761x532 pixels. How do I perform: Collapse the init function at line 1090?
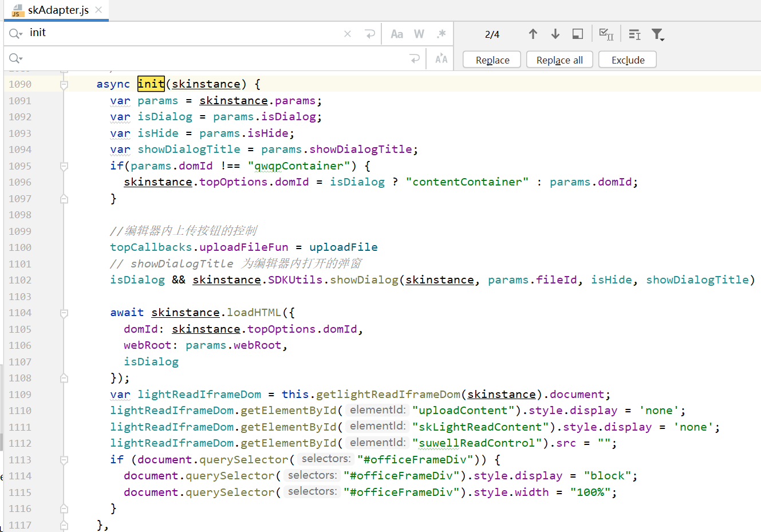pyautogui.click(x=64, y=84)
